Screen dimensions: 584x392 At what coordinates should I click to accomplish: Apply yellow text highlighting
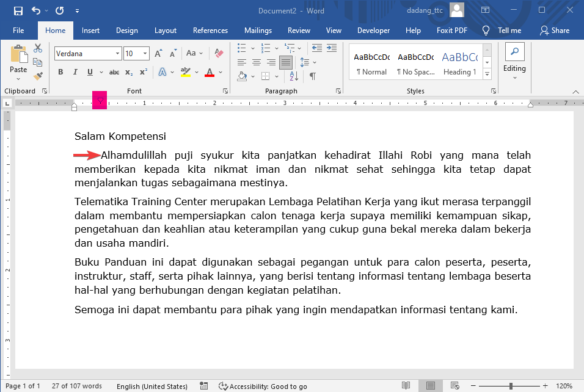click(x=186, y=72)
